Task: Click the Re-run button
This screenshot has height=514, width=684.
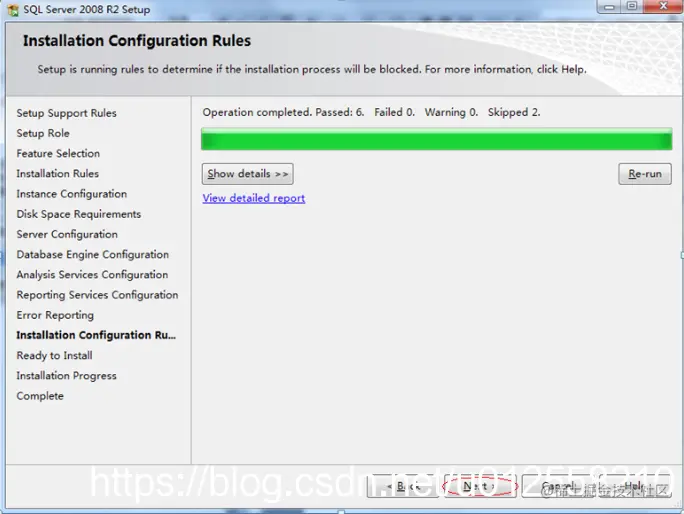Action: click(645, 174)
